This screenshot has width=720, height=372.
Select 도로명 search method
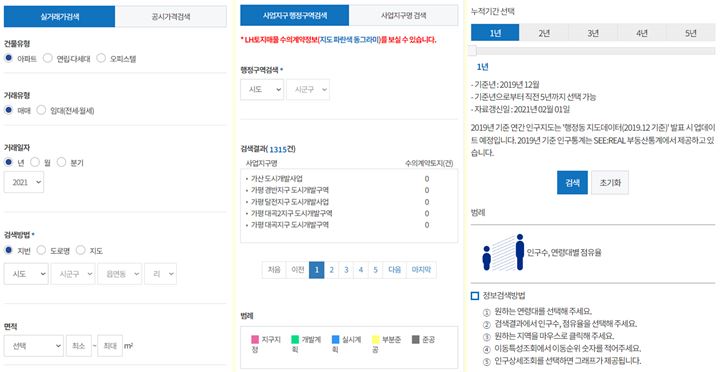click(41, 250)
